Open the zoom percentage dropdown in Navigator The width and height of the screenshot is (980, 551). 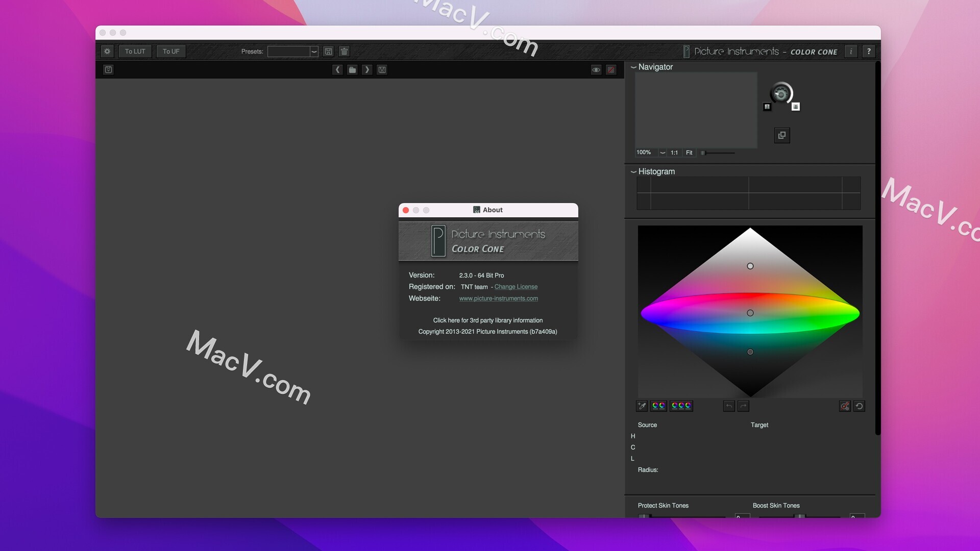[663, 153]
